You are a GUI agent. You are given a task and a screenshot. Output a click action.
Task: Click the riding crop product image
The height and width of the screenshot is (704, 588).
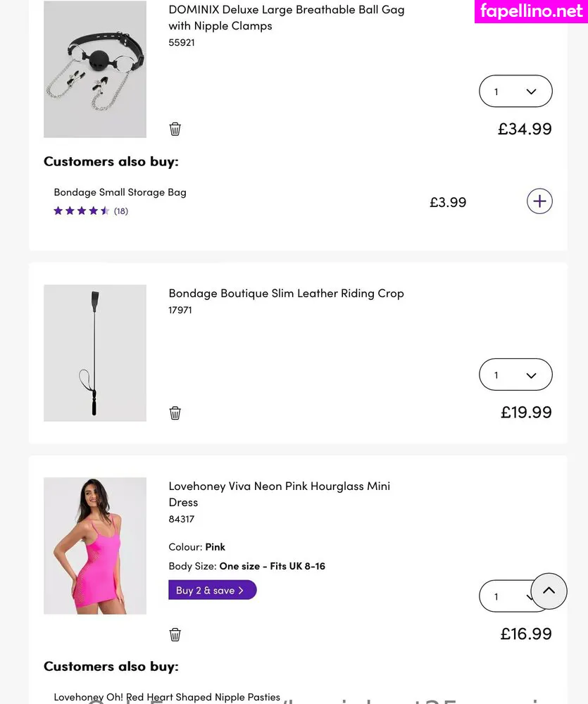95,353
